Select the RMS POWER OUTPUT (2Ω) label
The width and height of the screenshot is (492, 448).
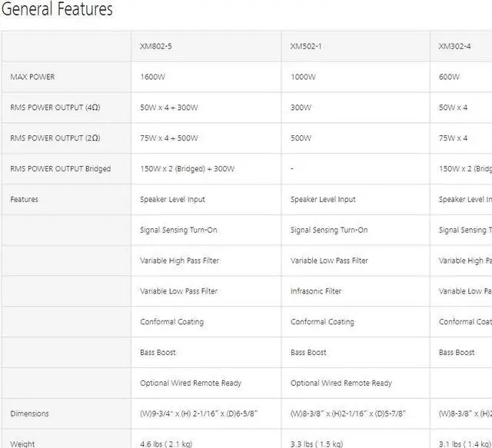tap(55, 138)
